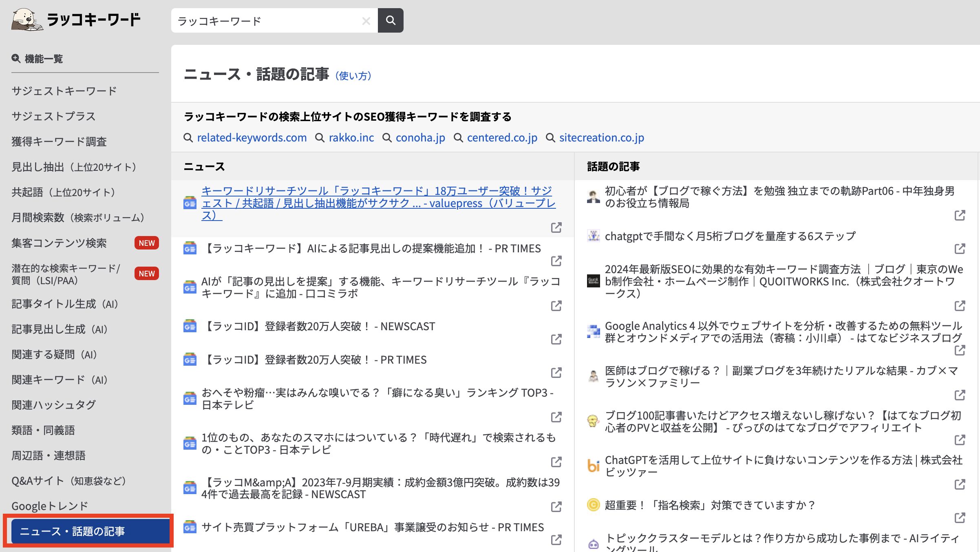Open related-keywords.com link
Viewport: 980px width, 552px height.
point(252,138)
